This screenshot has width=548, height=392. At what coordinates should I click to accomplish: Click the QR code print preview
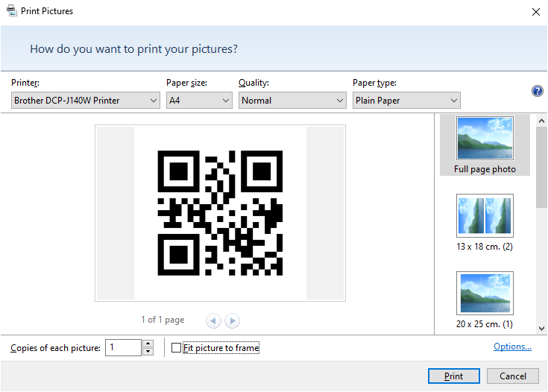click(x=220, y=213)
